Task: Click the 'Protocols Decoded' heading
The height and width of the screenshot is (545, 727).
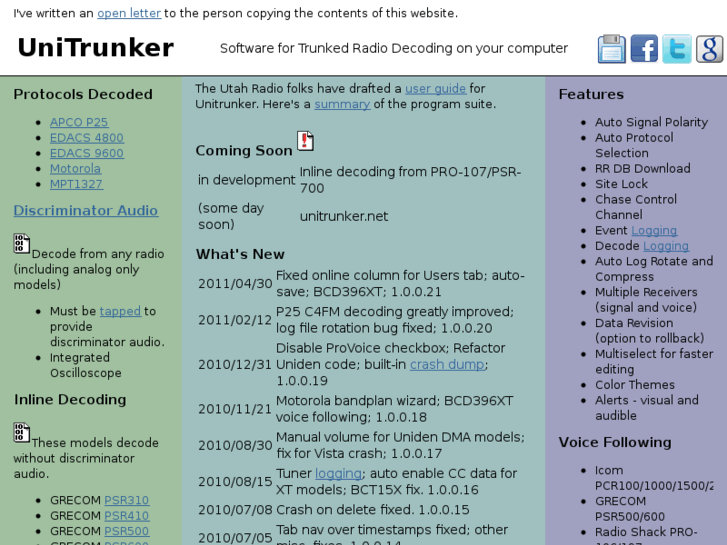Action: click(x=83, y=94)
